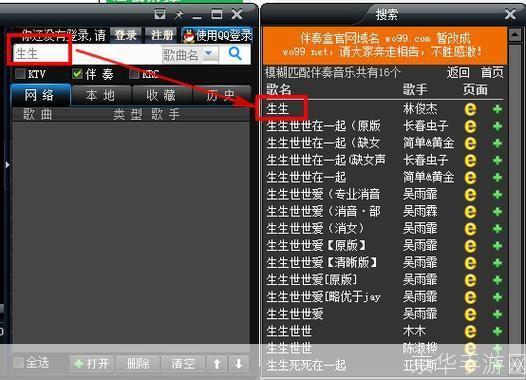Open the 歌曲名 search type dropdown

210,55
